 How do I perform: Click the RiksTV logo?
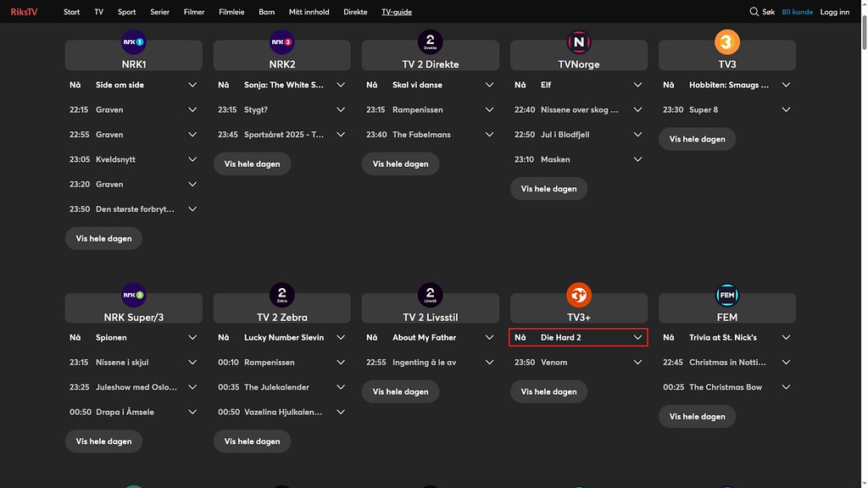click(24, 12)
